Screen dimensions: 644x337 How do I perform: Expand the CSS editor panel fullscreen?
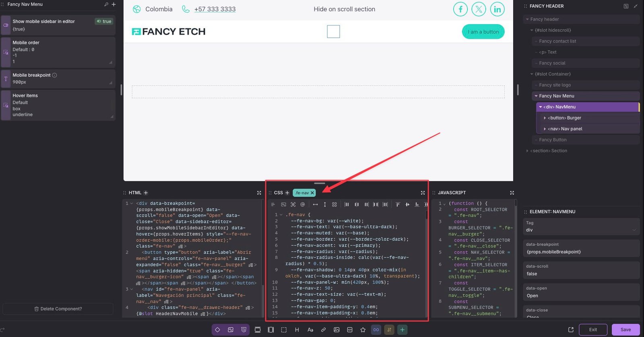423,193
